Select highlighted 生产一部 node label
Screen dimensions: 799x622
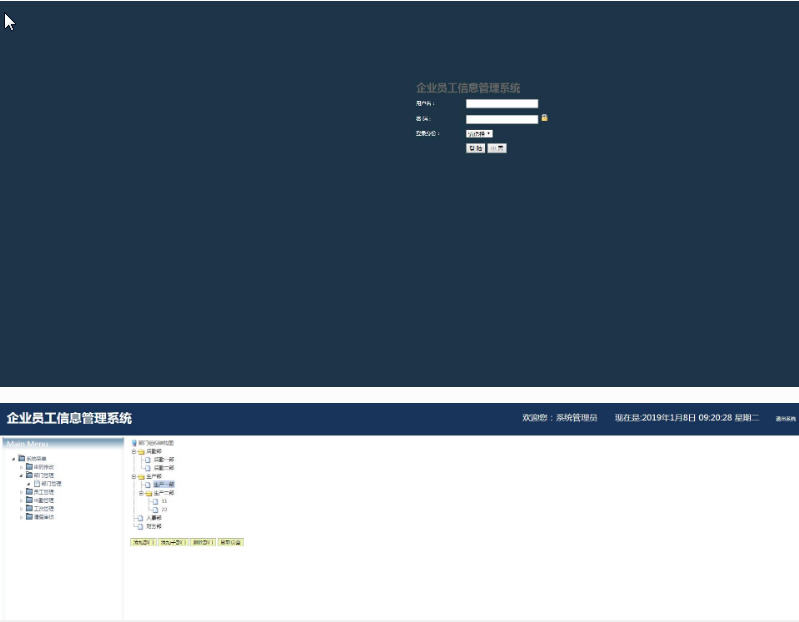[164, 484]
